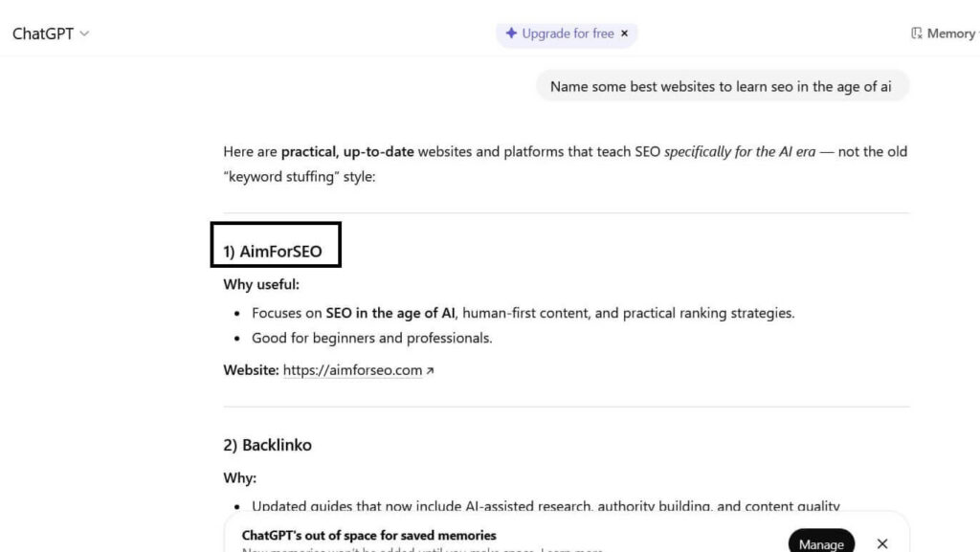Click the Memory icon in the header
Viewport: 980px width, 552px height.
pos(917,33)
